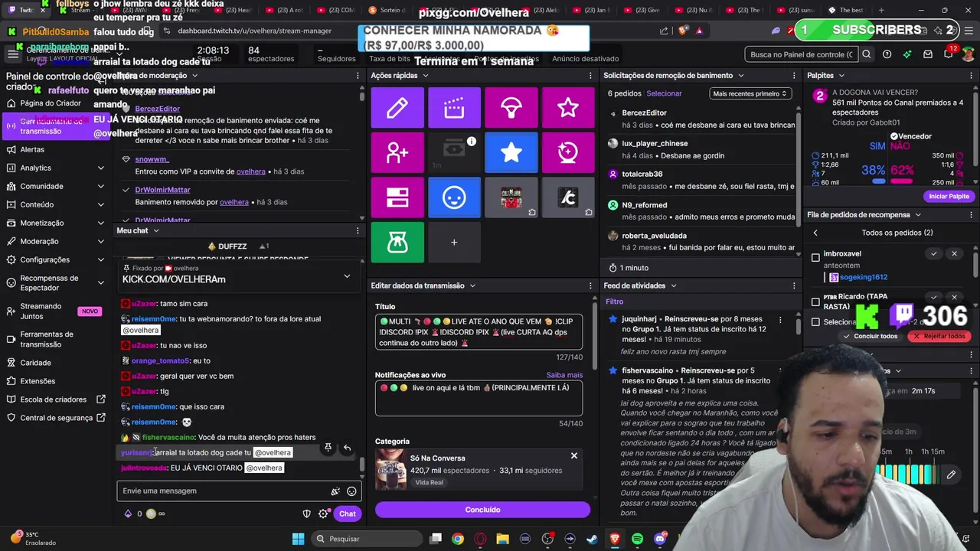This screenshot has height=551, width=980.
Task: Expand the Moderação sidebar section
Action: tap(101, 241)
